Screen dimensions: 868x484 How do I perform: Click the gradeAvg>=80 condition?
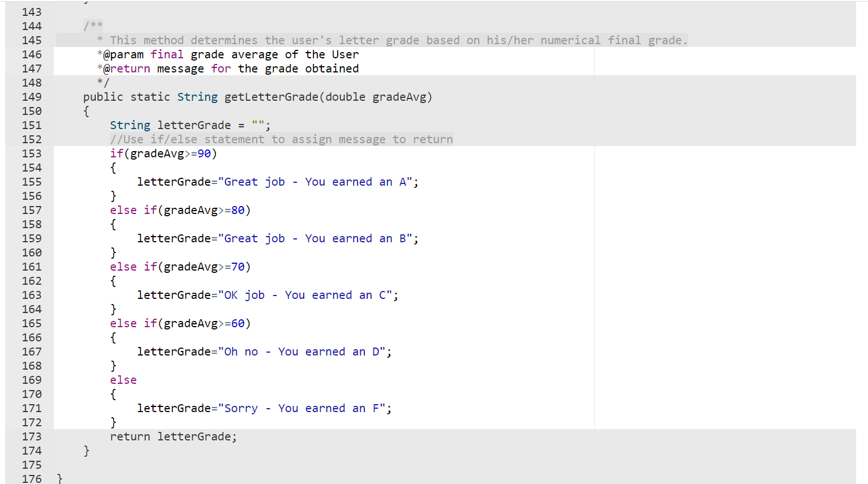204,210
